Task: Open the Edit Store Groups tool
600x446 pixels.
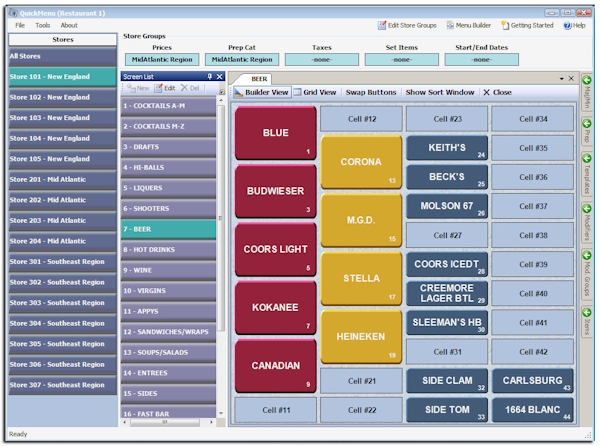Action: click(x=409, y=25)
